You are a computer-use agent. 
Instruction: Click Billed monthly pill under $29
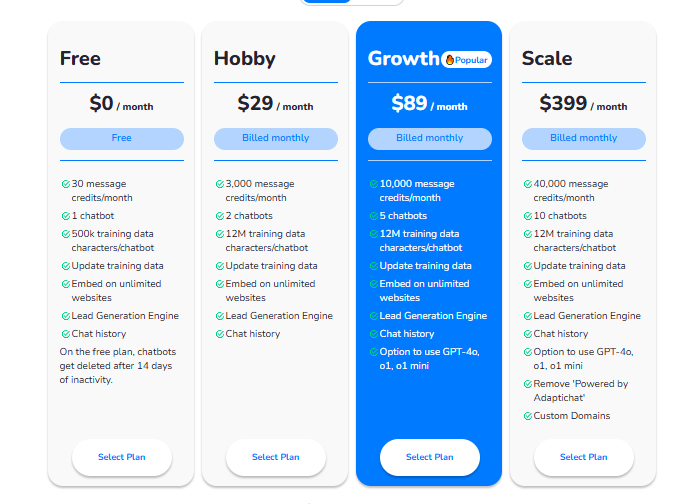click(x=275, y=139)
